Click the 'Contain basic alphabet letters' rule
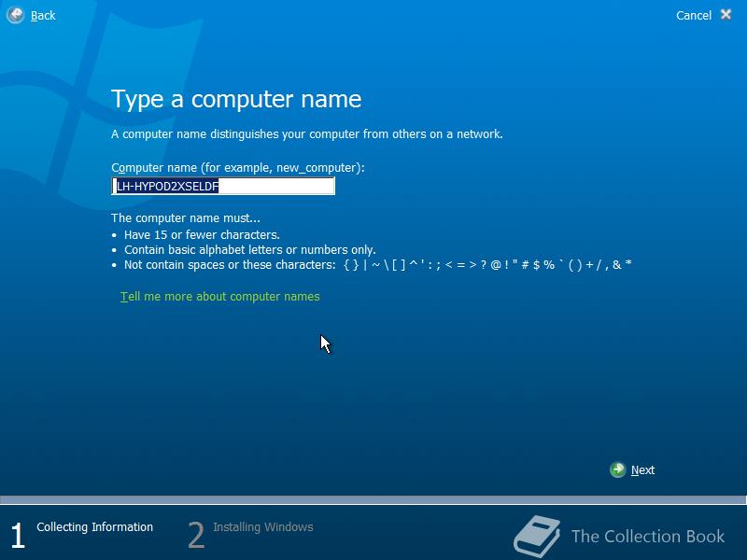747x560 pixels. (250, 250)
